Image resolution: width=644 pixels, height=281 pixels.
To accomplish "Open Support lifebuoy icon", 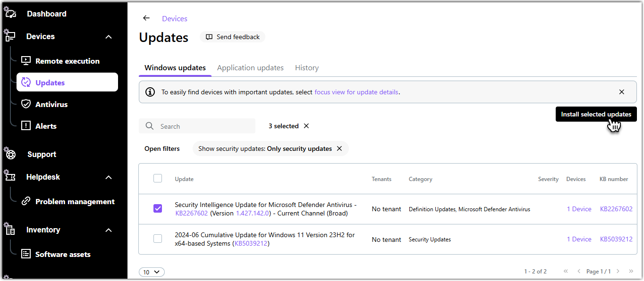I will pyautogui.click(x=10, y=154).
